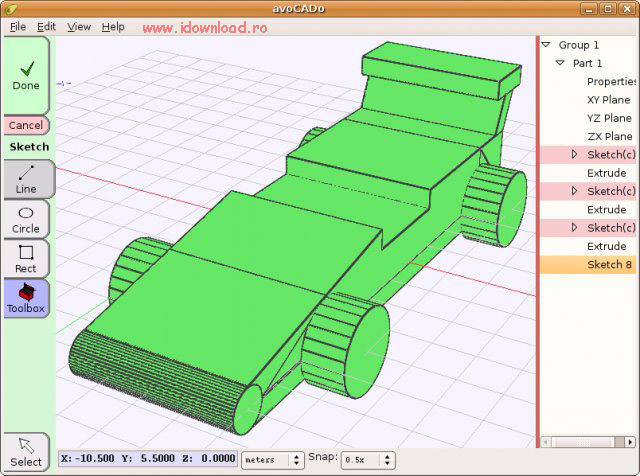
Task: Click the scrollbar right arrow in tree panel
Action: coord(631,442)
